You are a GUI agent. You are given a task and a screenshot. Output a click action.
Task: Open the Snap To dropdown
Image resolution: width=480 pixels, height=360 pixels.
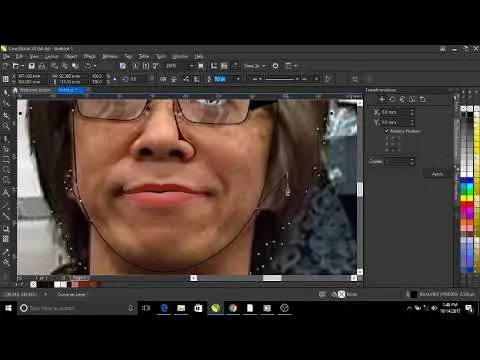pyautogui.click(x=255, y=66)
